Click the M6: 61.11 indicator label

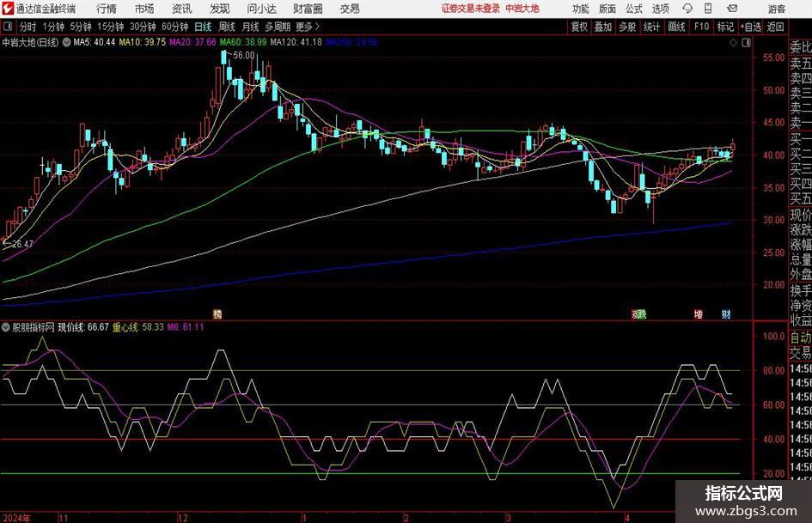tap(186, 327)
